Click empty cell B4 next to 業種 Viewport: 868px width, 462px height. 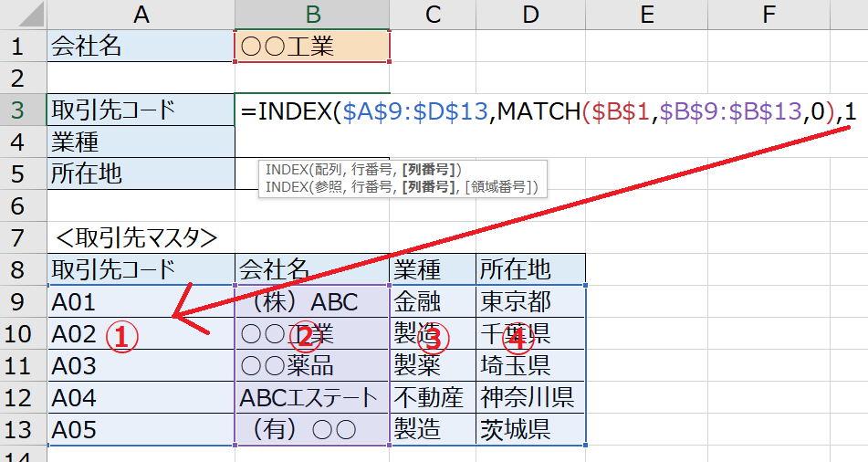[312, 142]
